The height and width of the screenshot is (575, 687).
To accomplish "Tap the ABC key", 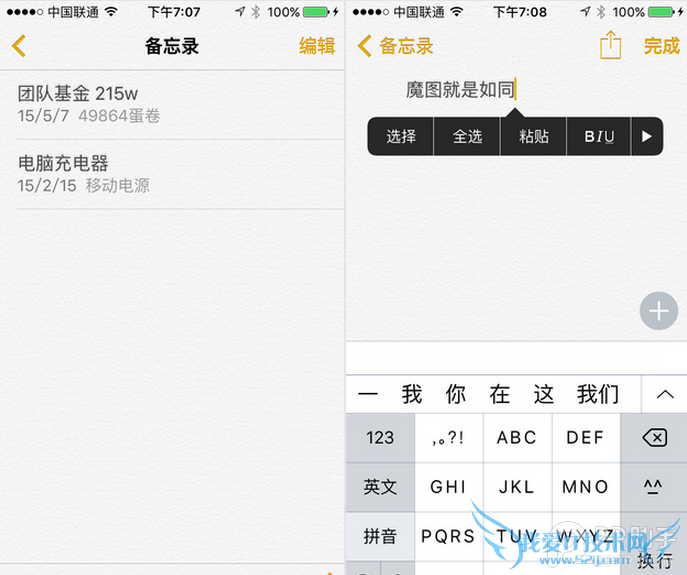I will click(517, 437).
